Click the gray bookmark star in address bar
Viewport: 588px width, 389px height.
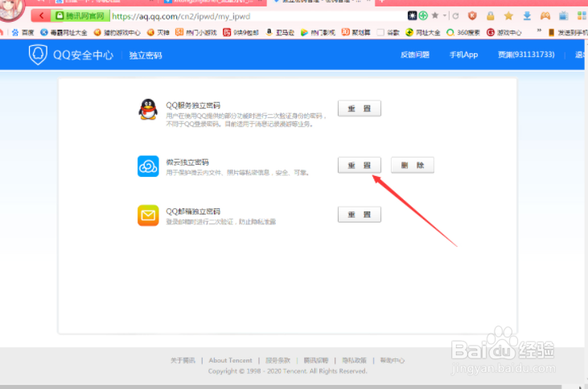(x=435, y=15)
